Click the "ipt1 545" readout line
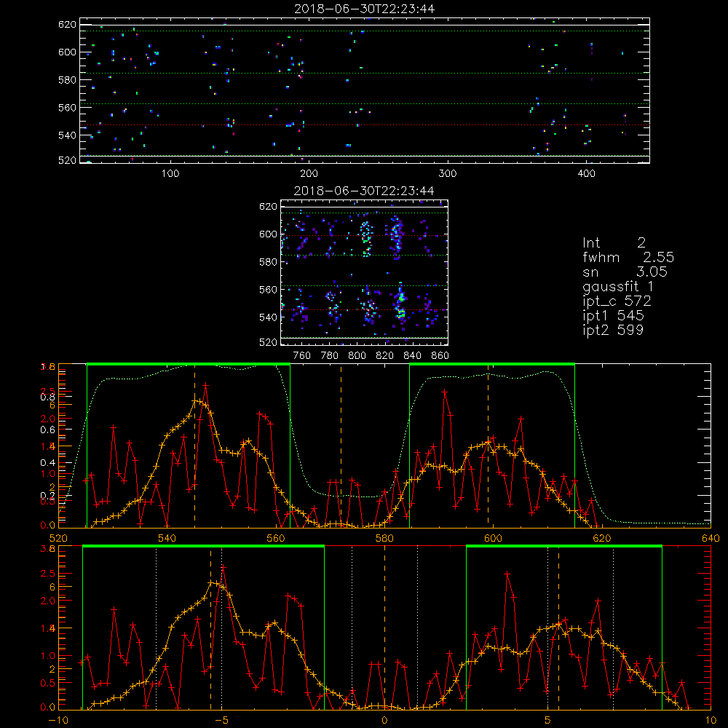The image size is (728, 728). click(613, 315)
